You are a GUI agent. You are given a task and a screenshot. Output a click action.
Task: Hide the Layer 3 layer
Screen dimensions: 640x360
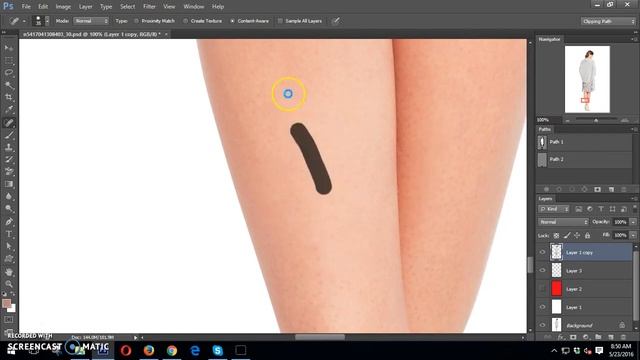tap(542, 270)
